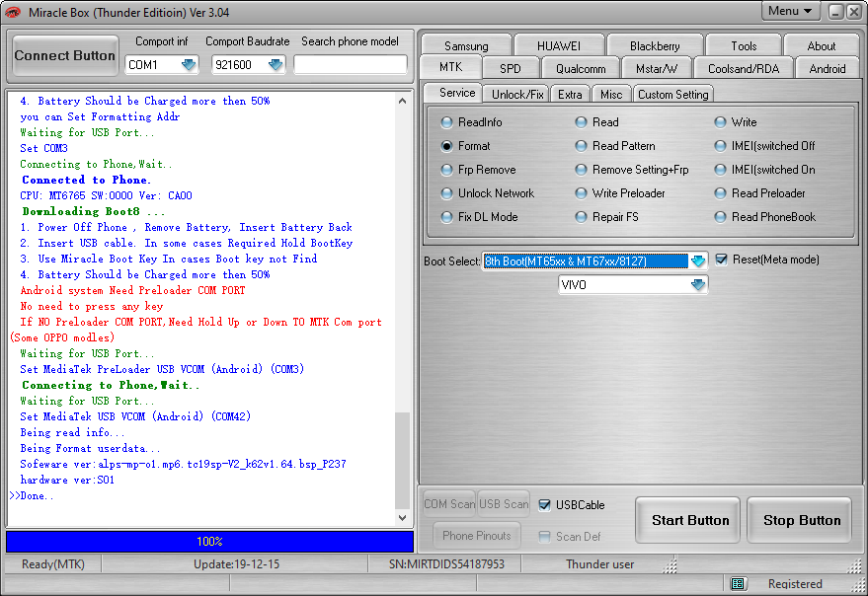Switch to the SPD tab
This screenshot has height=596, width=868.
point(511,68)
